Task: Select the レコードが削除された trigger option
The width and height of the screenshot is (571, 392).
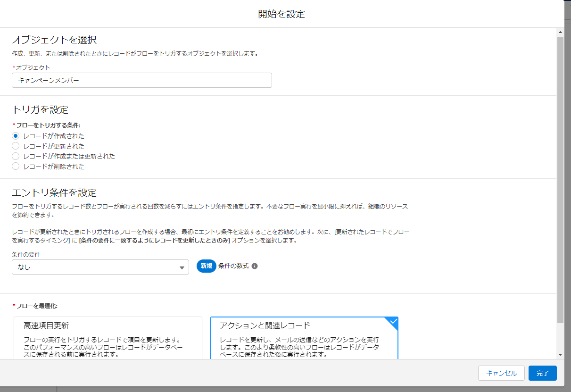Action: 15,166
